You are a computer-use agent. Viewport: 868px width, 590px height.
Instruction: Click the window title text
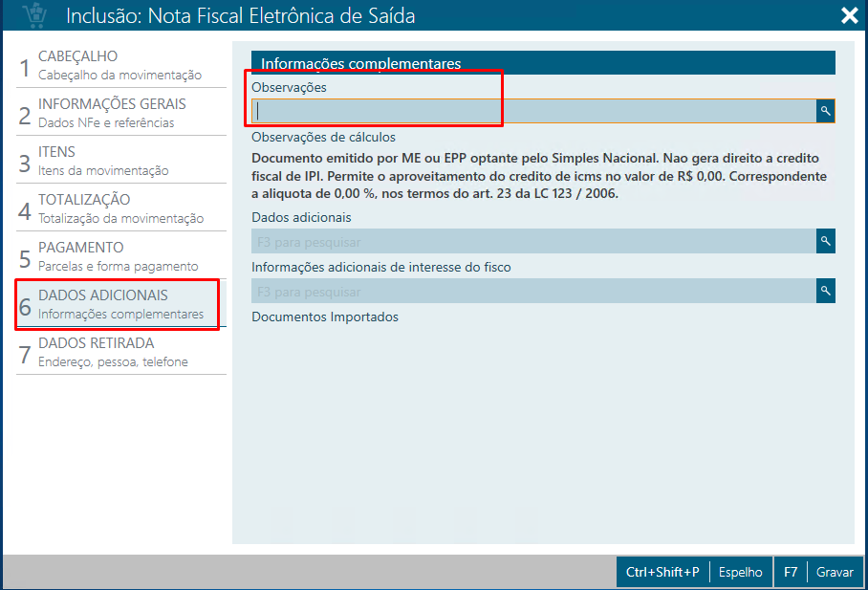click(241, 15)
